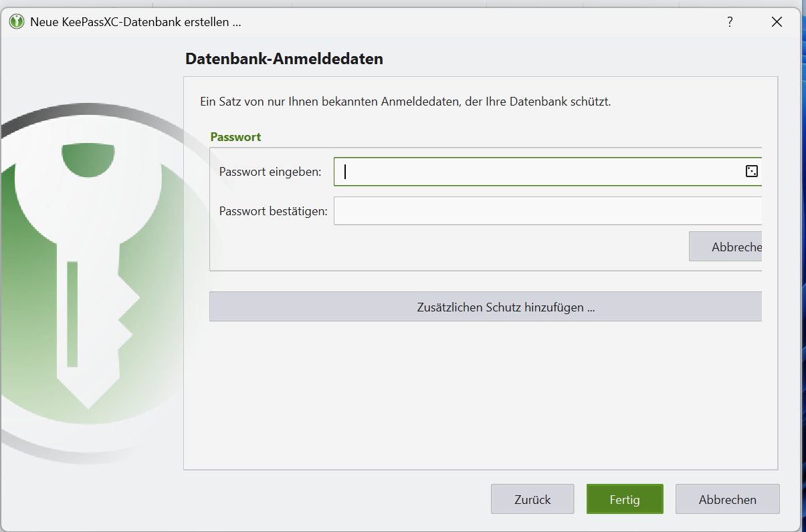Click the "Passwort eingeben:" label
806x532 pixels.
pyautogui.click(x=270, y=172)
